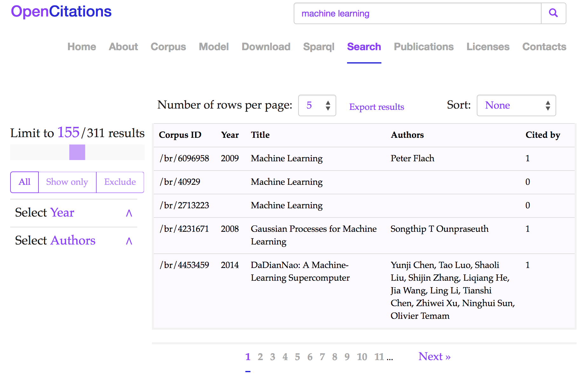Click the Next » pagination link
Screen dimensions: 588x376
(434, 357)
